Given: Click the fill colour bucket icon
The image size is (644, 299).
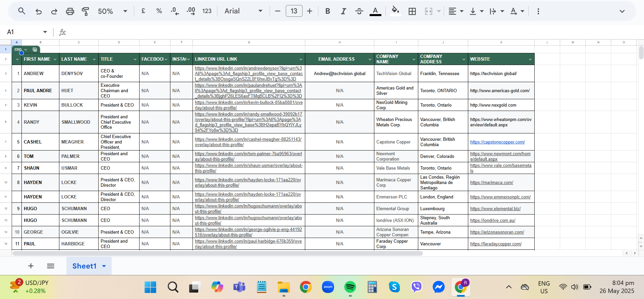Looking at the screenshot, I should click(x=395, y=11).
